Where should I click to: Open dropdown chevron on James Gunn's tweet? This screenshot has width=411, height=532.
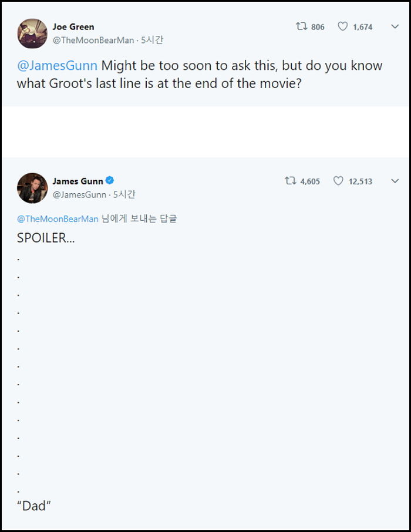coord(395,181)
